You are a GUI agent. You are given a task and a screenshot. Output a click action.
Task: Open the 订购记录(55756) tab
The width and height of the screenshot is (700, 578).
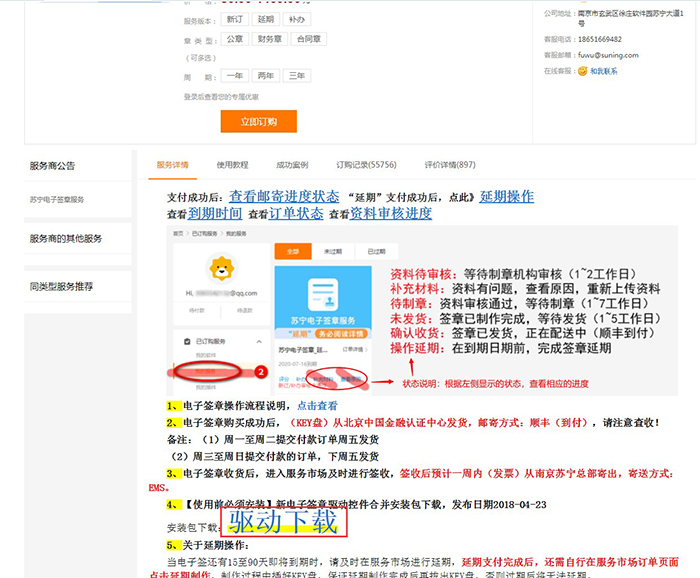pyautogui.click(x=366, y=165)
